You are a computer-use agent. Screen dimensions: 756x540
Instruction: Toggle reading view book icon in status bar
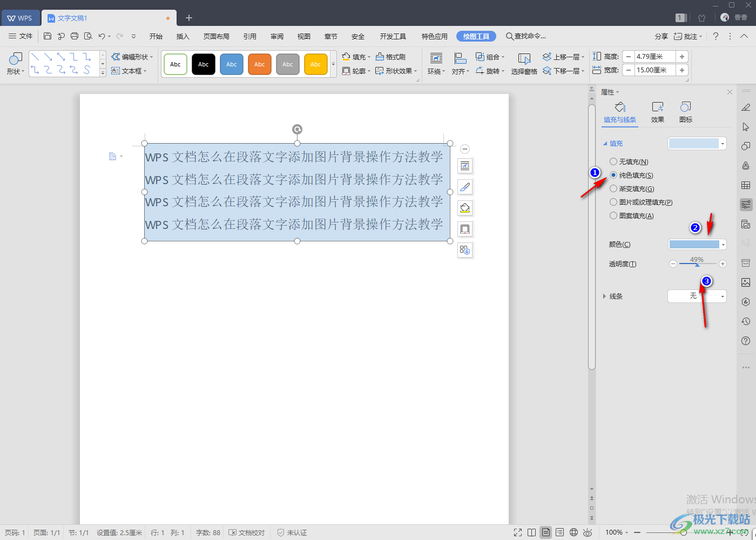tap(532, 532)
